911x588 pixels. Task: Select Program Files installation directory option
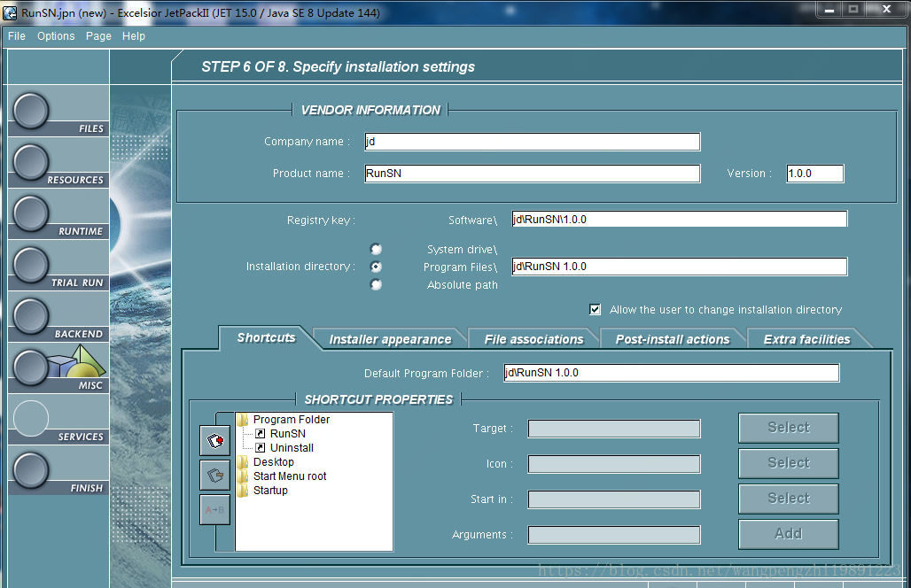(x=376, y=267)
